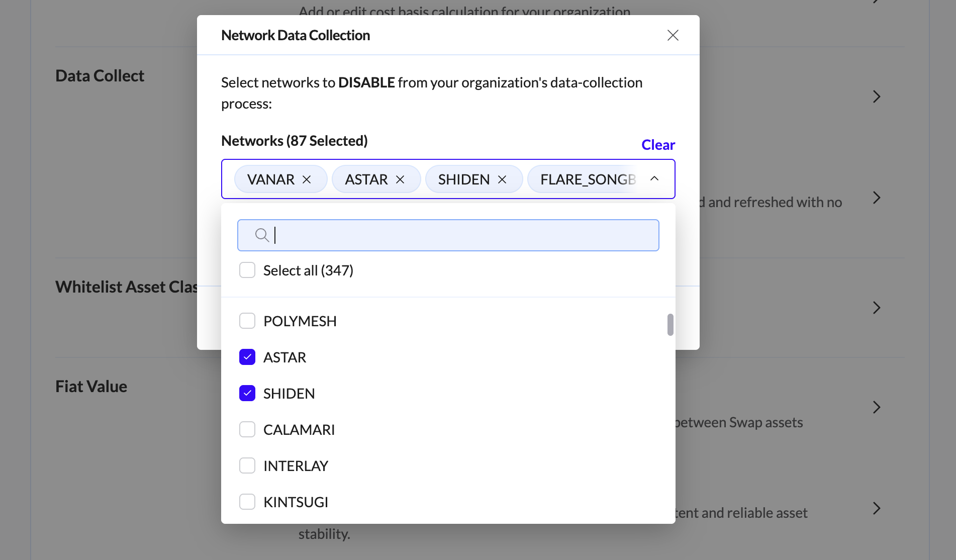Remove VANAR from the selected networks

(x=308, y=179)
